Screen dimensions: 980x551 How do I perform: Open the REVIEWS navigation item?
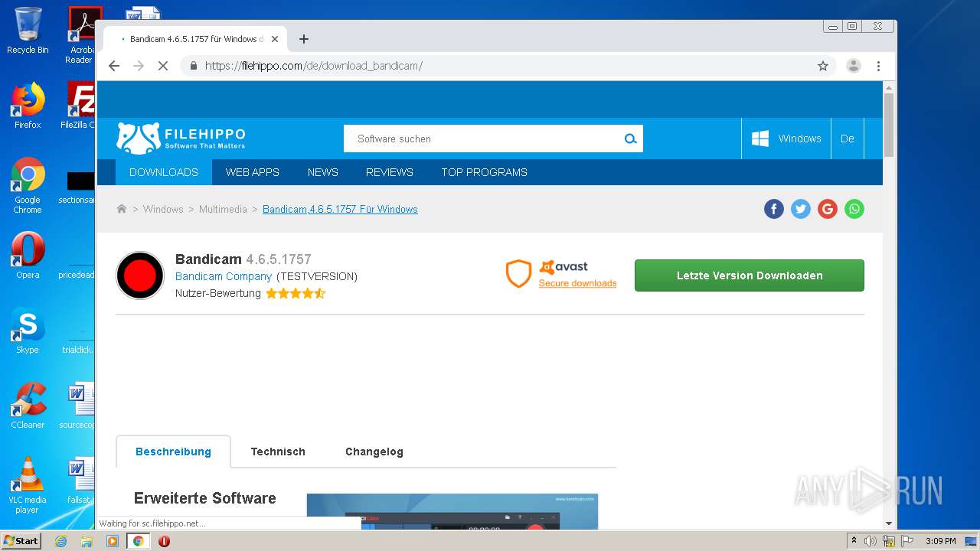390,172
